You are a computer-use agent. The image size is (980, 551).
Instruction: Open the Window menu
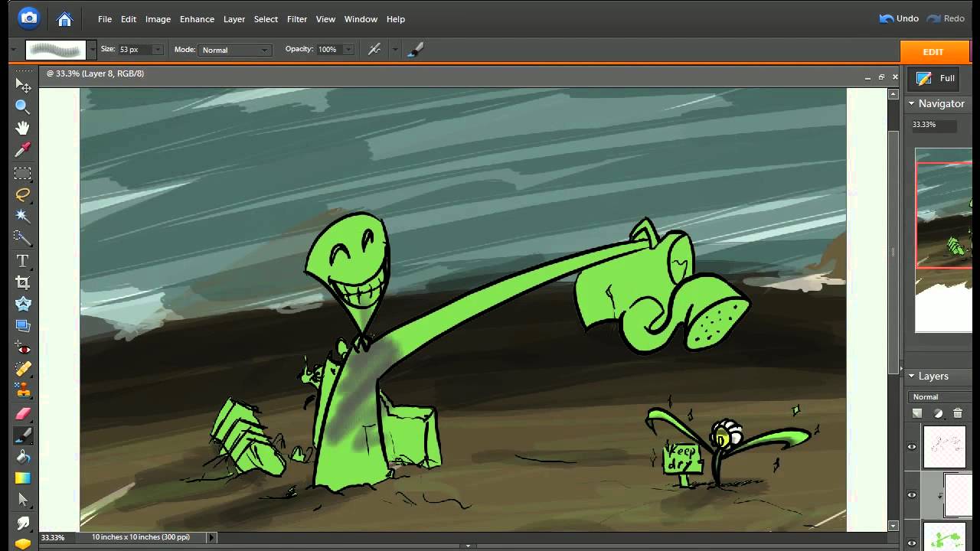tap(361, 19)
